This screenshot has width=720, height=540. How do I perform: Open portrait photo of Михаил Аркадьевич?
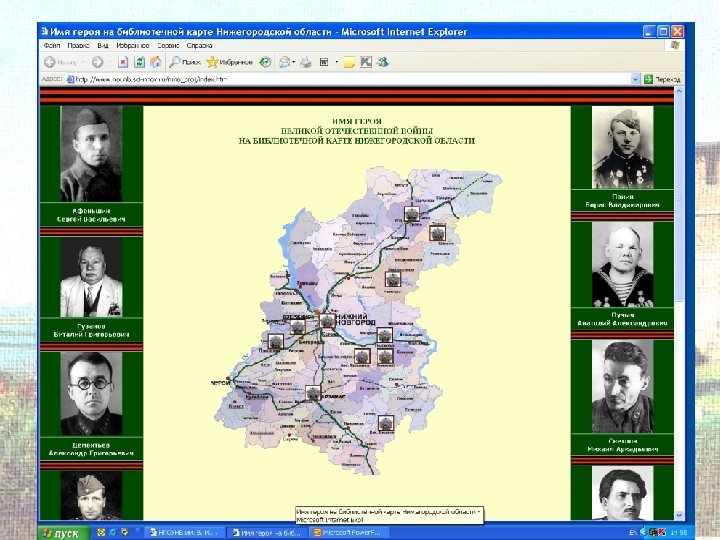tap(623, 386)
